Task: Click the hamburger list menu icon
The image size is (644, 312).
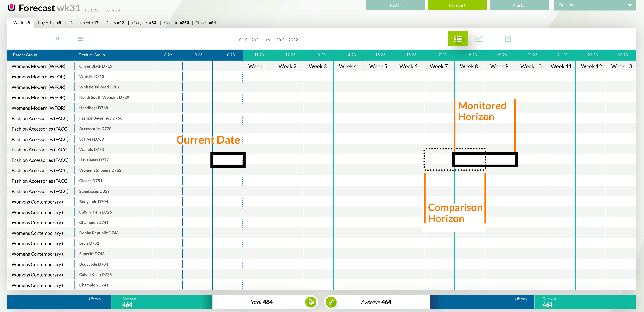Action: 80,39
